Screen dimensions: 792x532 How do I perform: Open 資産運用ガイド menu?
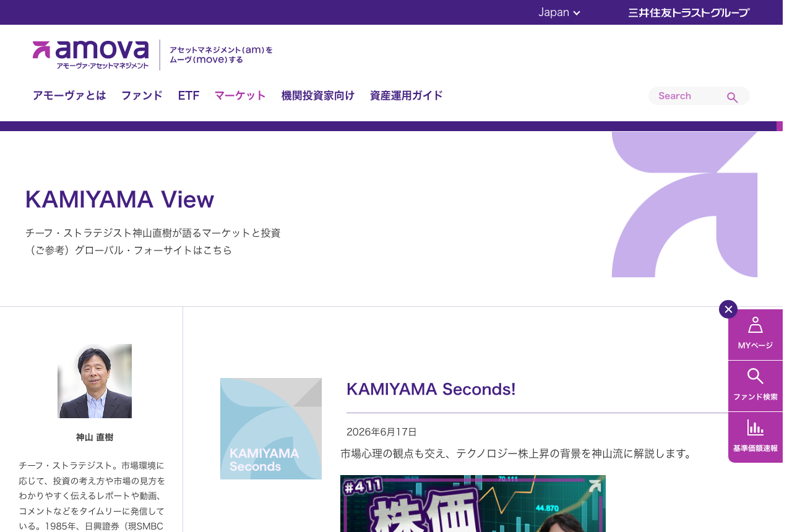(407, 95)
